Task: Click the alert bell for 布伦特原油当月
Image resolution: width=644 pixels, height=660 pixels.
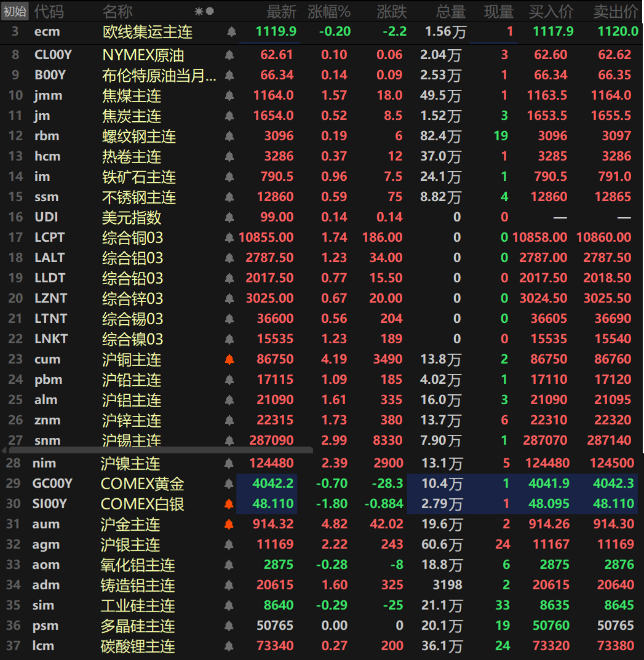Action: 229,75
